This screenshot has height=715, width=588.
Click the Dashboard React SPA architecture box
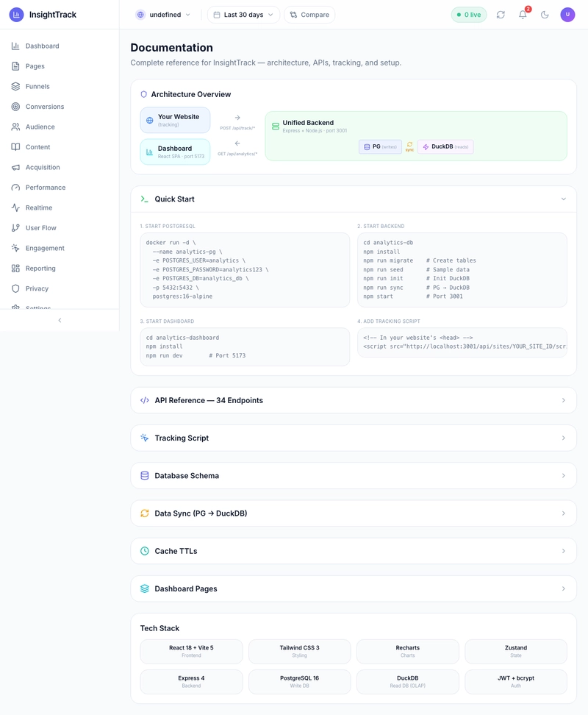pos(175,152)
